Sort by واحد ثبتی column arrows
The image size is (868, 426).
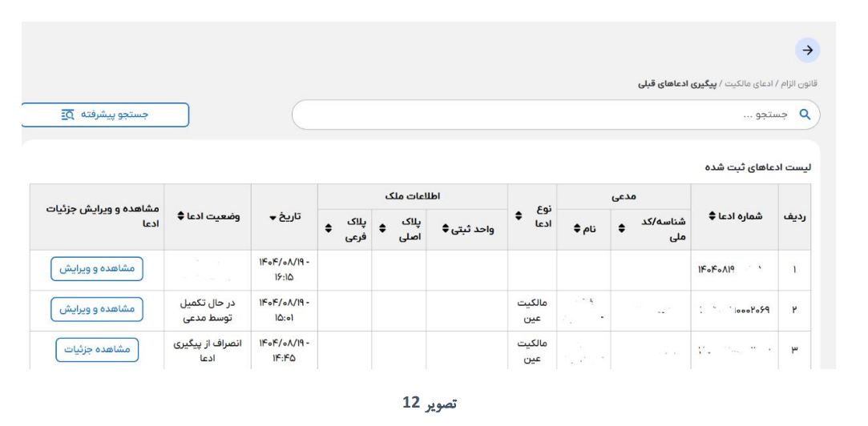[x=446, y=228]
